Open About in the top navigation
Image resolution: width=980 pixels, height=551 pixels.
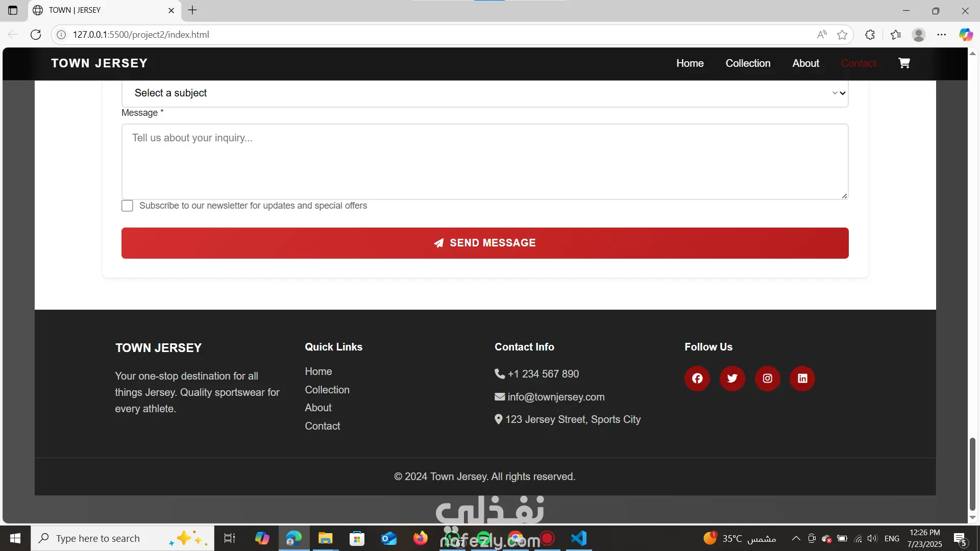tap(805, 63)
